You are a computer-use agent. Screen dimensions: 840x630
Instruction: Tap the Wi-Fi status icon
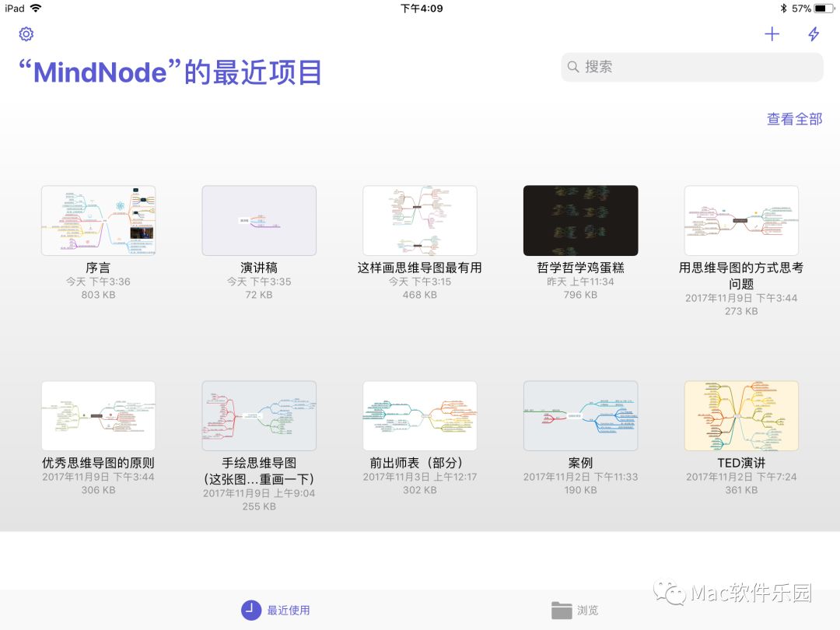click(x=36, y=8)
